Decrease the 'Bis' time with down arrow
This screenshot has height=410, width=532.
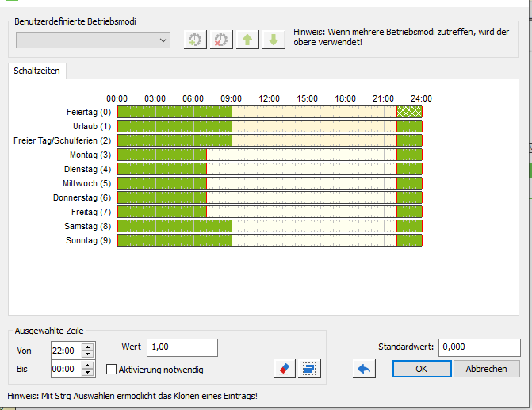[x=87, y=373]
